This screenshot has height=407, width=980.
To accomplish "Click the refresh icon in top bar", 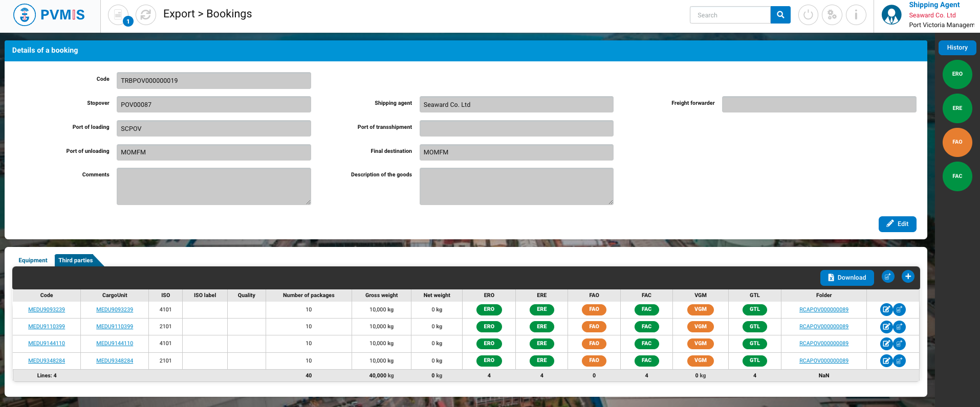I will (x=146, y=15).
